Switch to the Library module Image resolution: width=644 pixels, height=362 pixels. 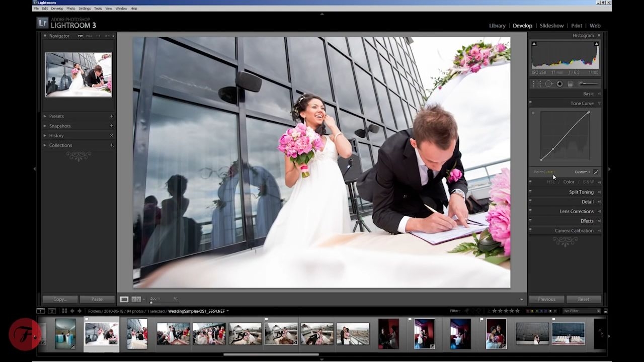497,26
